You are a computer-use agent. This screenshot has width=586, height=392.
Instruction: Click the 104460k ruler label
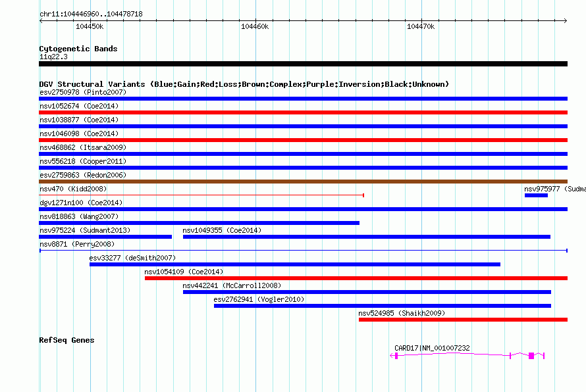coord(255,26)
